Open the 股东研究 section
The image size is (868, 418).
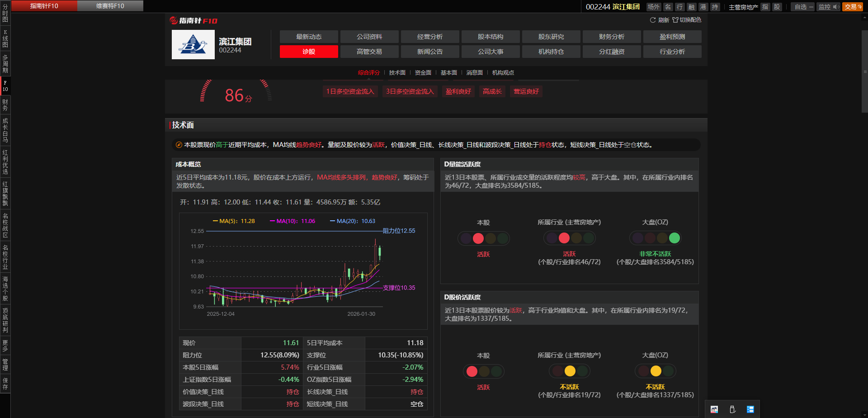[x=551, y=37]
